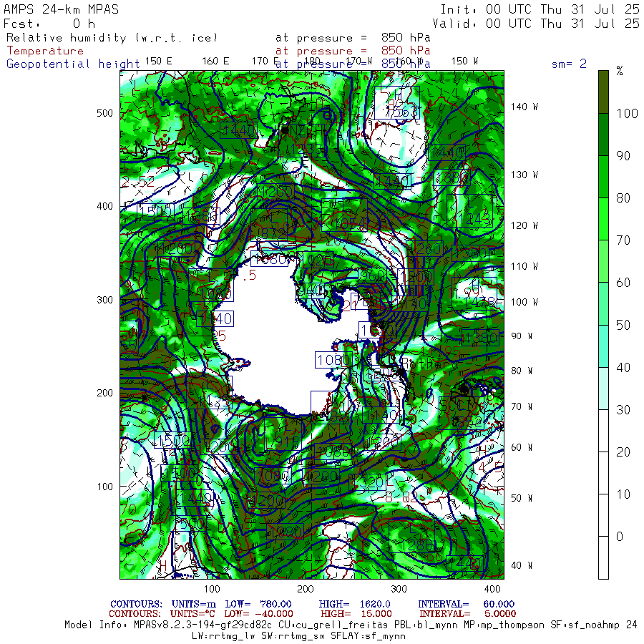The width and height of the screenshot is (644, 644).
Task: Click the blue "Geopotential height" field label
Action: point(73,64)
